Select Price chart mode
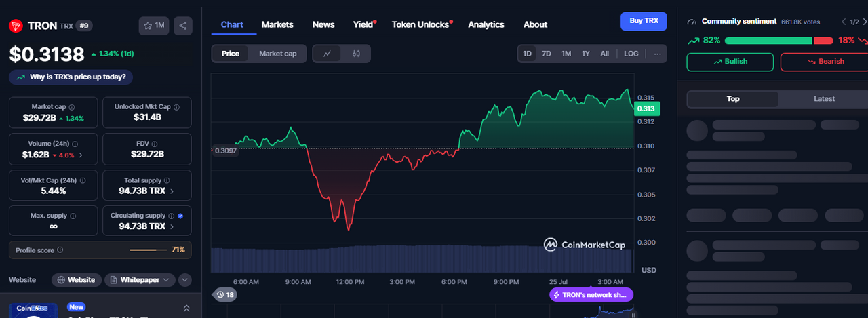This screenshot has width=868, height=318. (231, 54)
